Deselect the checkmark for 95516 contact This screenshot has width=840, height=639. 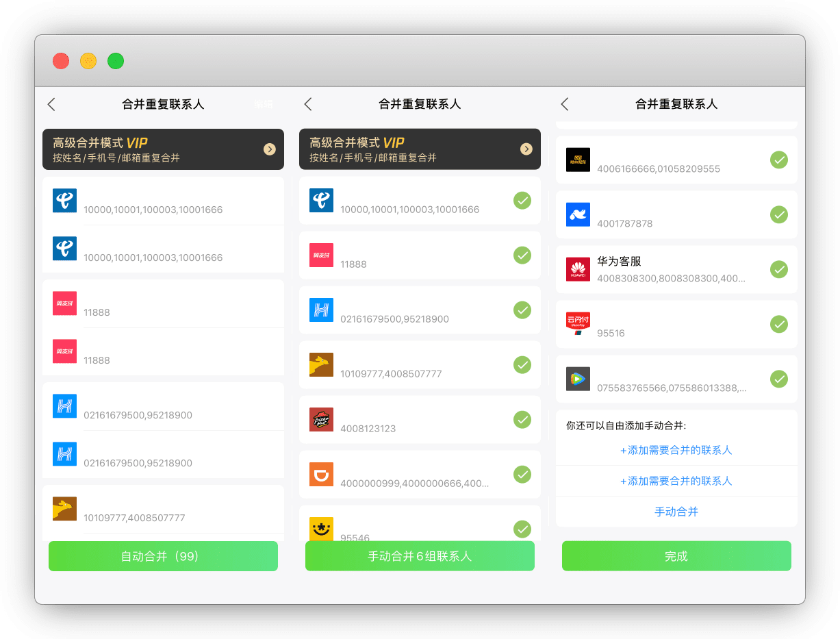tap(778, 324)
